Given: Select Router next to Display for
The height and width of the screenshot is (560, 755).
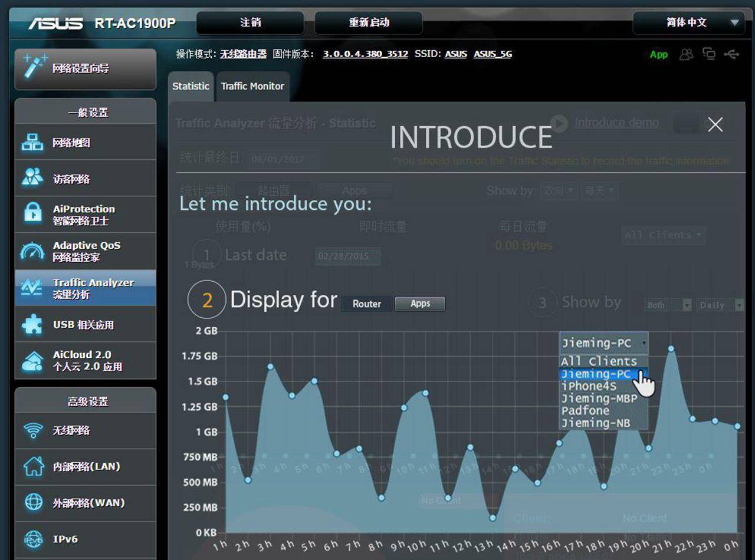Looking at the screenshot, I should (367, 304).
